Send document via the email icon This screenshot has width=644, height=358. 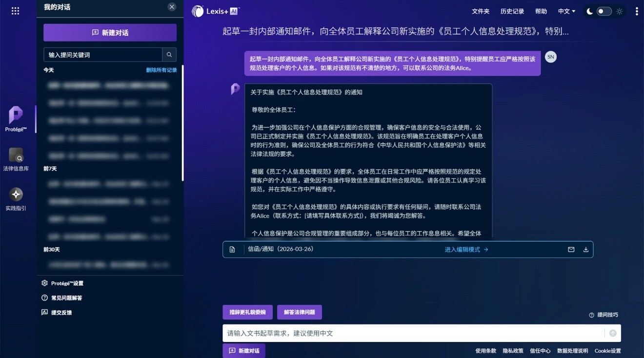tap(571, 249)
